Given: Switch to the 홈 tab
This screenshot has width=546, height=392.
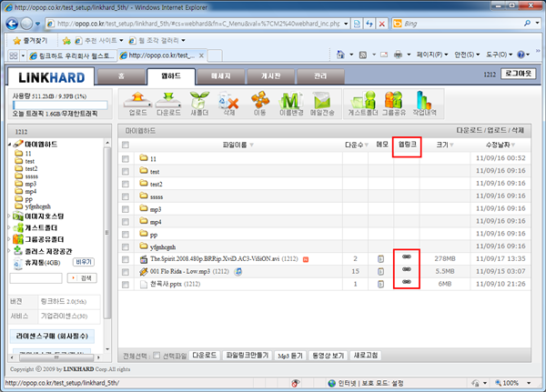Looking at the screenshot, I should point(121,76).
